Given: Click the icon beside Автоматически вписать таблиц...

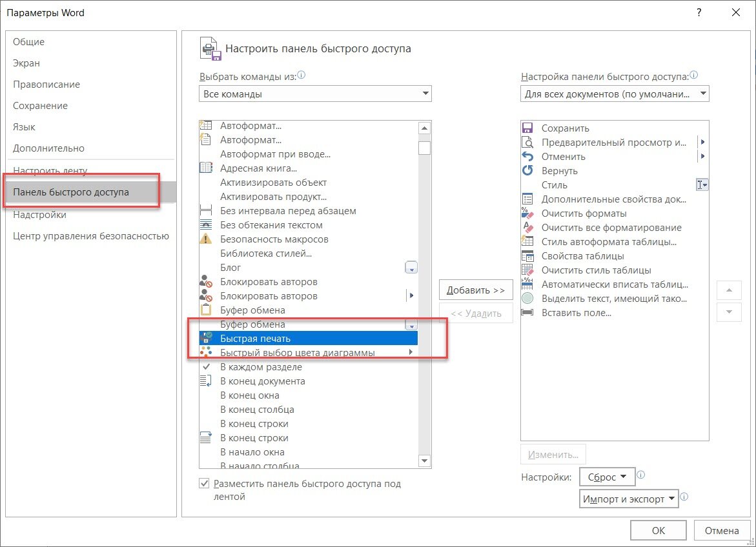Looking at the screenshot, I should click(x=527, y=284).
